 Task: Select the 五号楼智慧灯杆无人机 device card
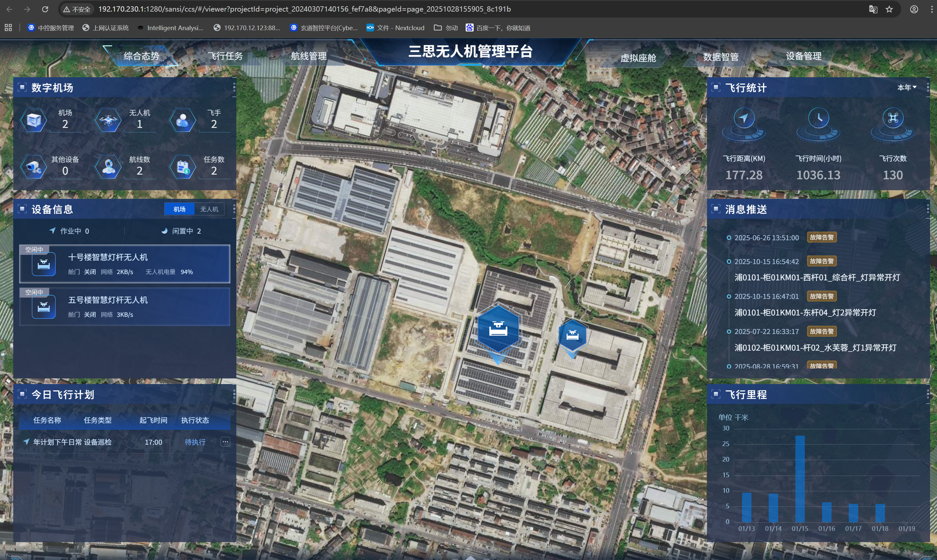(125, 307)
